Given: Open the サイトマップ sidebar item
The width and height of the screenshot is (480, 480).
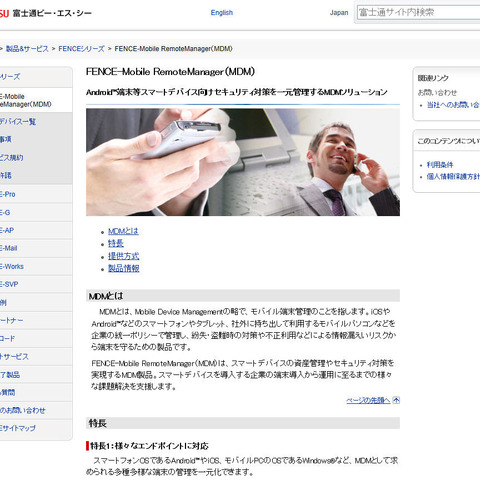Looking at the screenshot, I should pos(36,428).
